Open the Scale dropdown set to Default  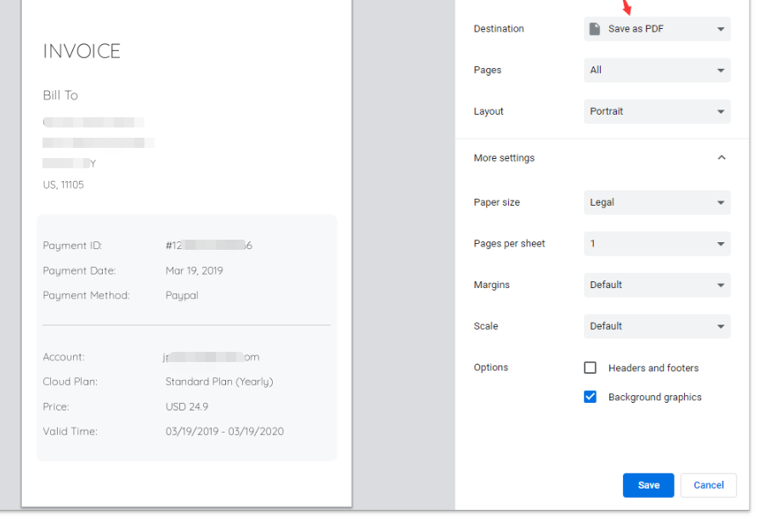click(x=657, y=326)
